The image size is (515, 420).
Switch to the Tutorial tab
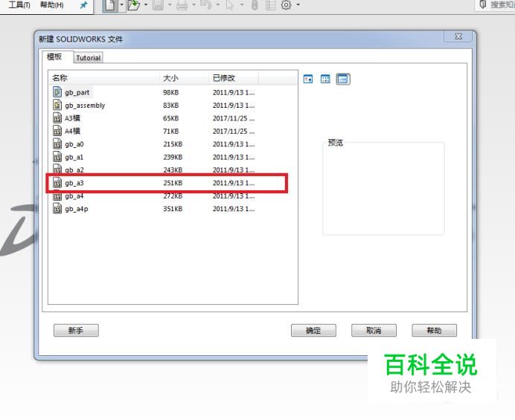89,58
